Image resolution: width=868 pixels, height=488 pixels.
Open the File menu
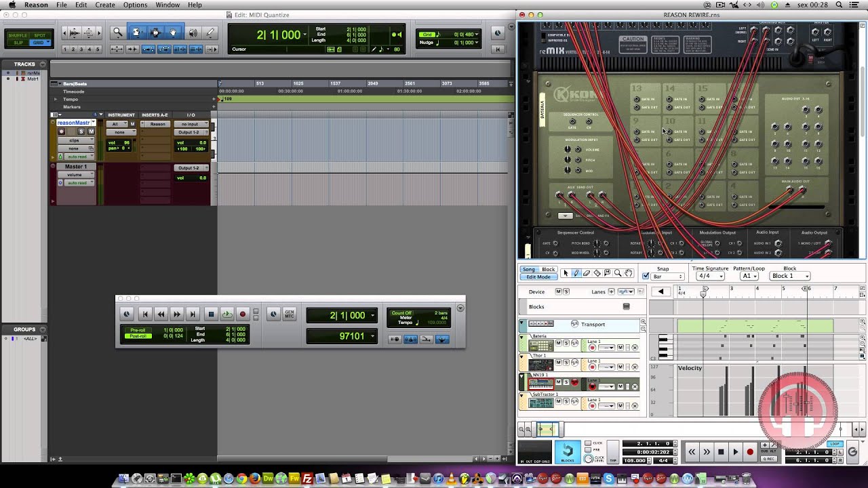tap(62, 5)
